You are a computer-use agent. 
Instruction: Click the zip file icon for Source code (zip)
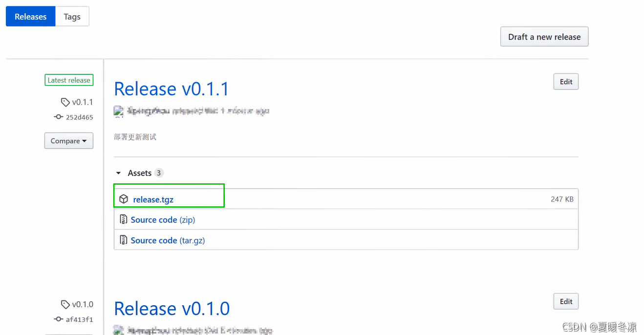tap(124, 220)
